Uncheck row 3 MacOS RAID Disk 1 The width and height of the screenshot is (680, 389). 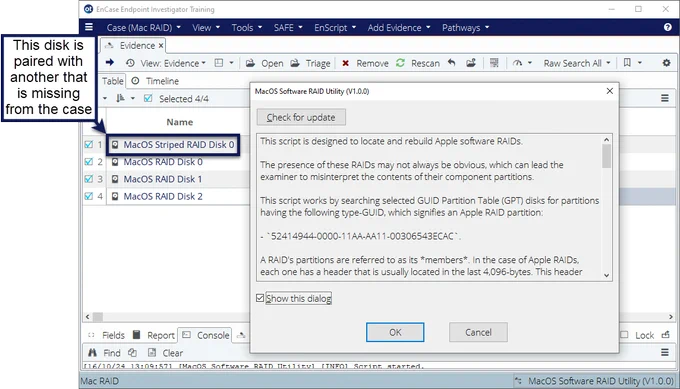coord(88,179)
